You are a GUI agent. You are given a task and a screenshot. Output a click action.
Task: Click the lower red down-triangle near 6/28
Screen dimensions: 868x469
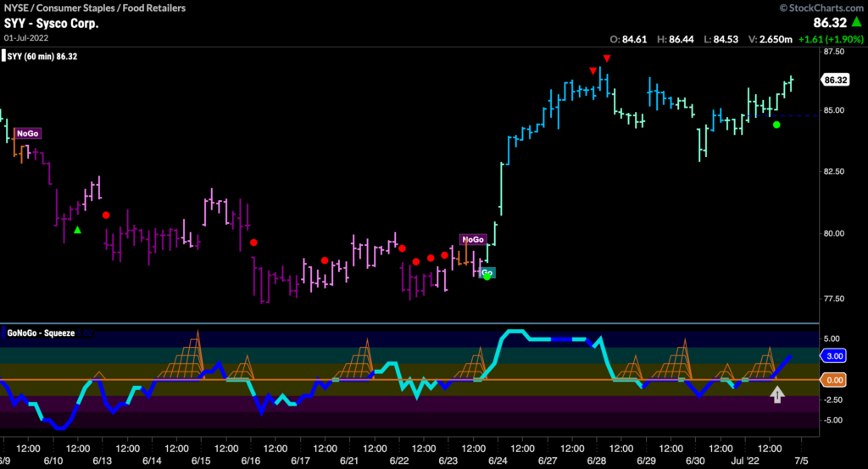click(x=593, y=71)
